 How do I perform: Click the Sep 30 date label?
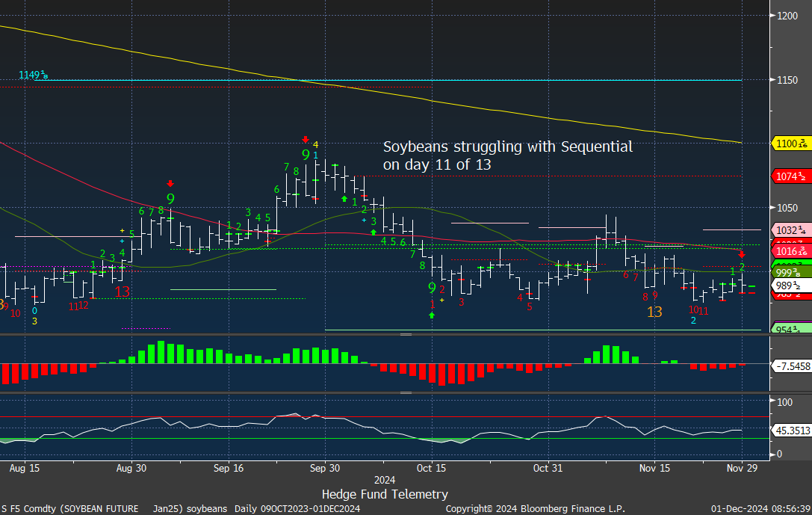[325, 469]
